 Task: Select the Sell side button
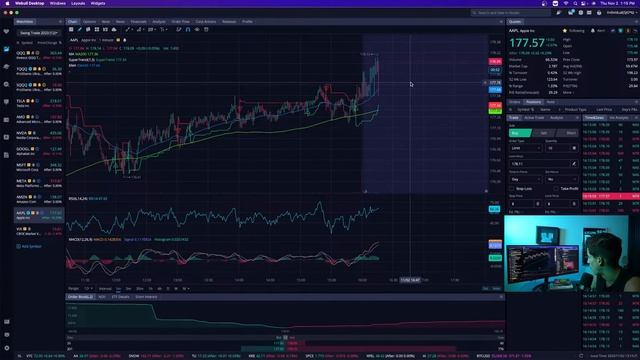point(544,133)
